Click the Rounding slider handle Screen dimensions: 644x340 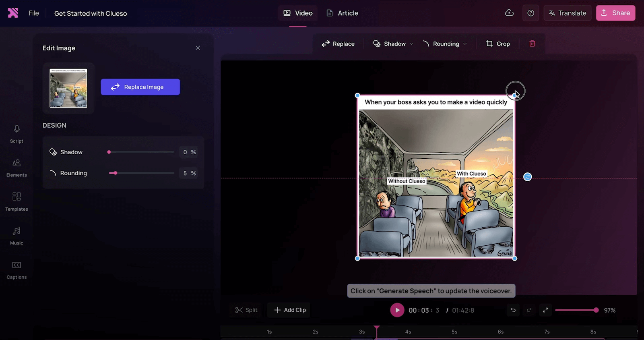115,173
